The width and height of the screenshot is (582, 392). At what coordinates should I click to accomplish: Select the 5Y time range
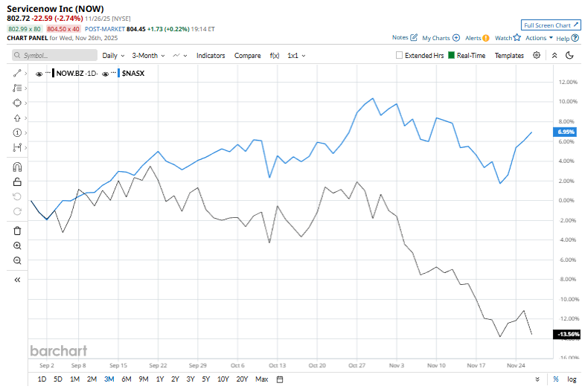[x=205, y=379]
